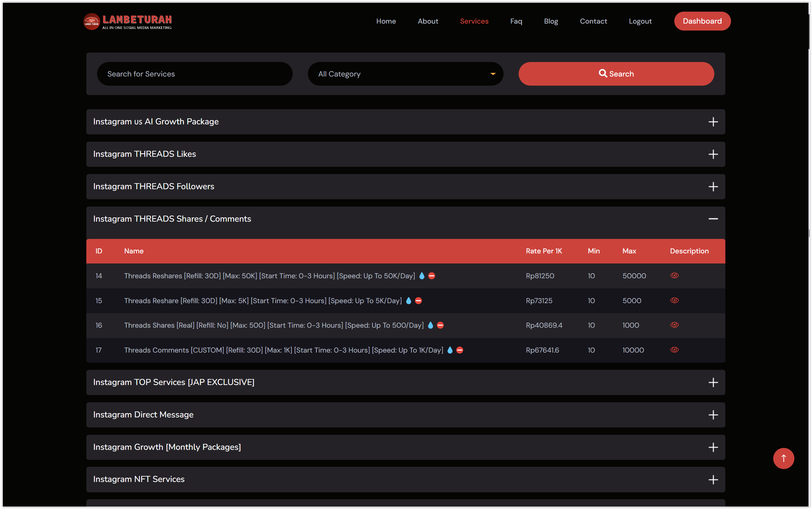Select the Faq navigation item
Image resolution: width=812 pixels, height=509 pixels.
516,21
